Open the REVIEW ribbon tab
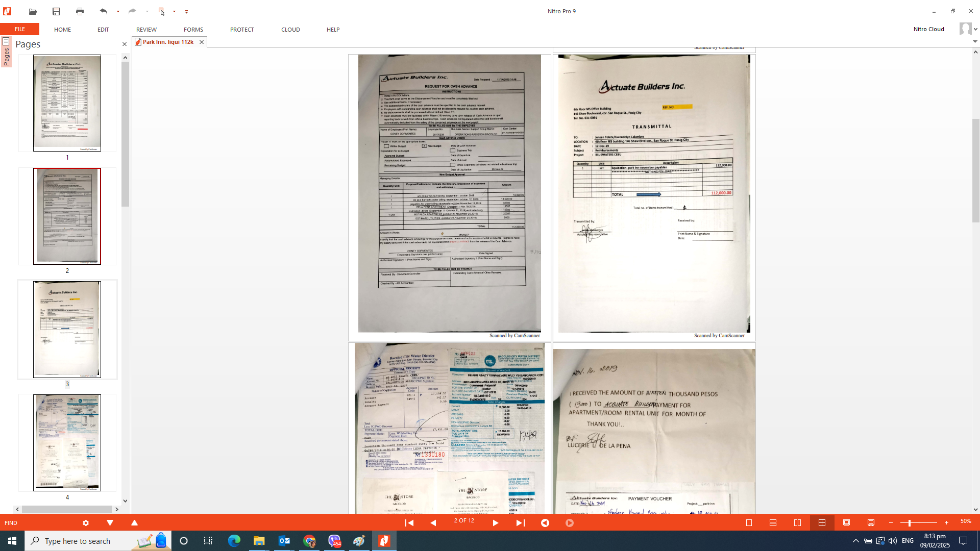 [146, 30]
